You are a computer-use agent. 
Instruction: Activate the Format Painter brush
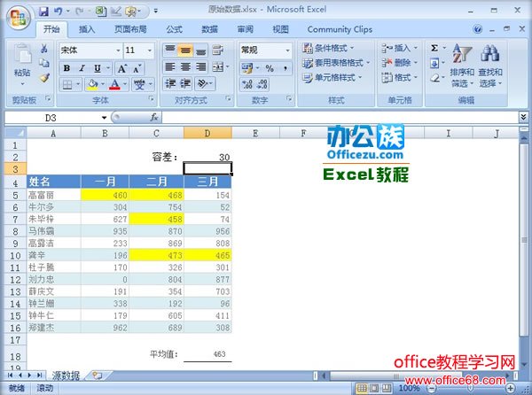coord(44,78)
